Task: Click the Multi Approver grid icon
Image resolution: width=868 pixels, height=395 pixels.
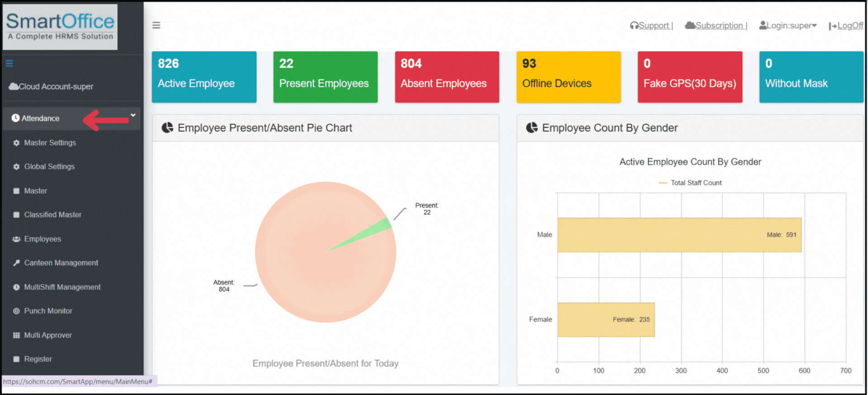Action: coord(16,335)
